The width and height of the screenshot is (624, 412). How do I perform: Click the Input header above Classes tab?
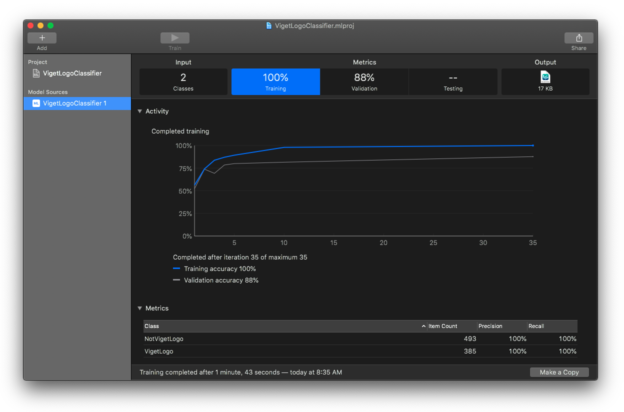pos(183,62)
